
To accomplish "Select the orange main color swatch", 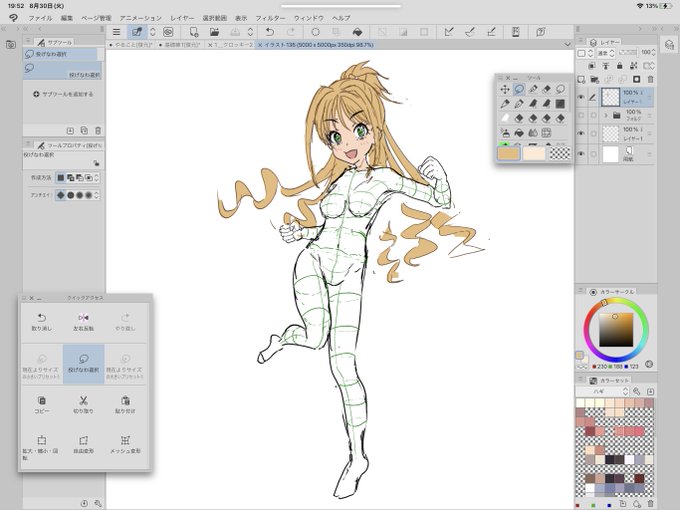I will coord(508,154).
